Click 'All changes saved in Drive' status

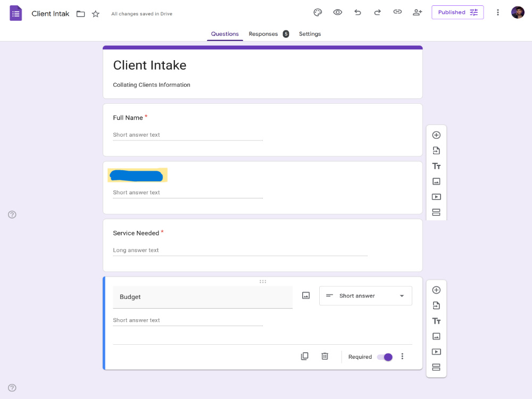tap(142, 14)
